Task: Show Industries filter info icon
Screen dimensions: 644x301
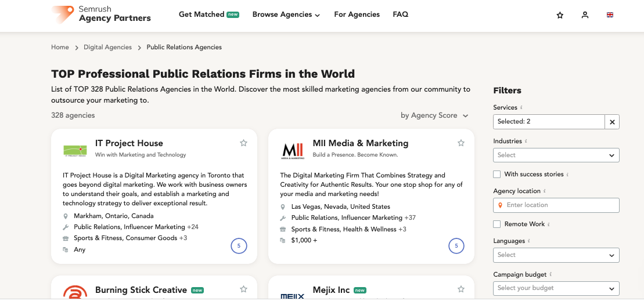Action: pos(526,141)
